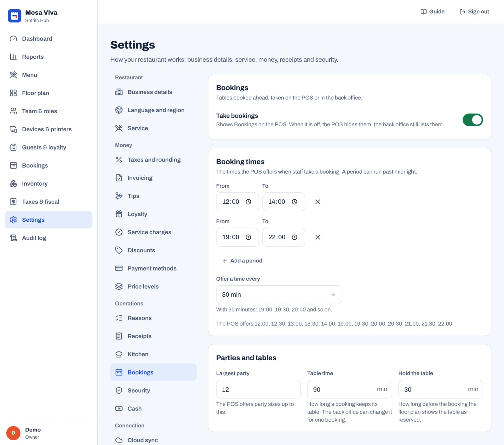
Task: Go to Taxes & fiscal page
Action: click(x=49, y=202)
